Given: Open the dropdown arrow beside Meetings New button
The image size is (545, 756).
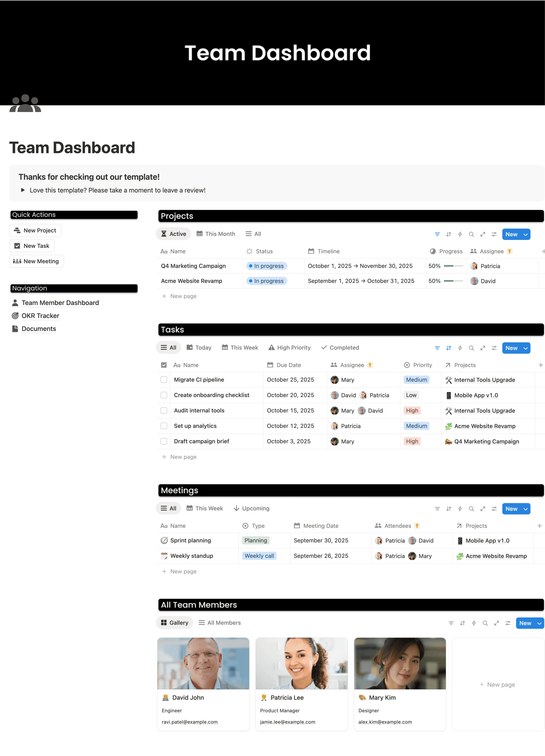Looking at the screenshot, I should point(526,509).
